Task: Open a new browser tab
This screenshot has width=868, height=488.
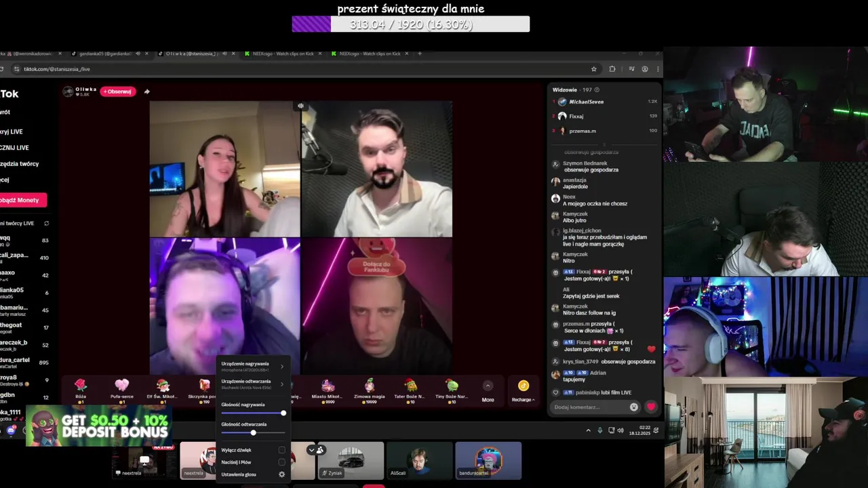Action: [x=420, y=54]
